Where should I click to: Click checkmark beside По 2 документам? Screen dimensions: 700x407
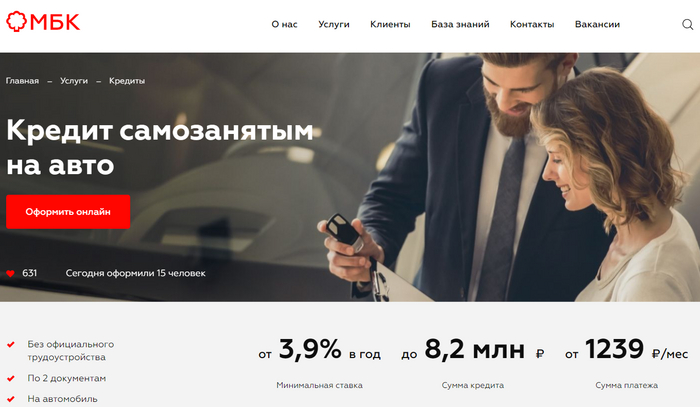pos(11,378)
